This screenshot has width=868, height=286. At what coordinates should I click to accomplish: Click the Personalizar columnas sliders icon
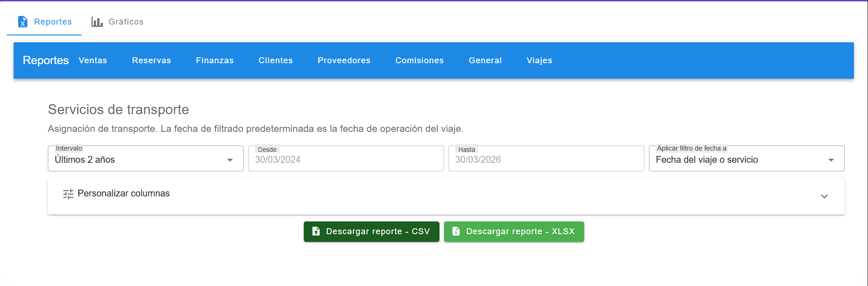[x=68, y=194]
